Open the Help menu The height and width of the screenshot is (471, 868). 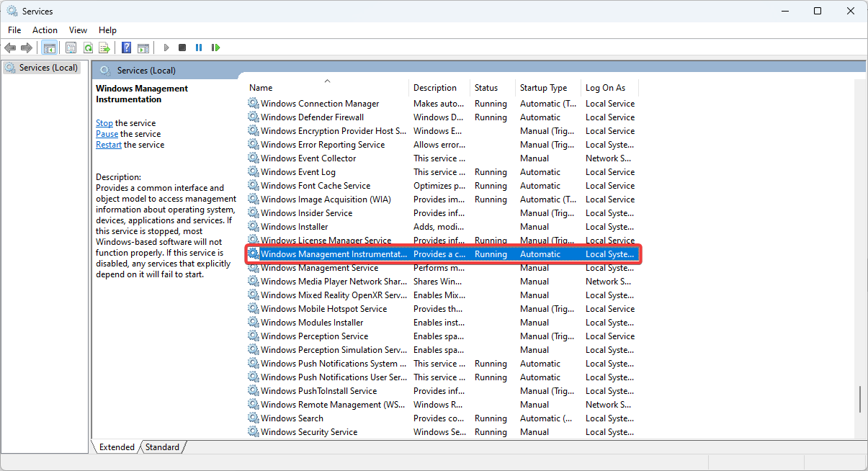tap(107, 30)
